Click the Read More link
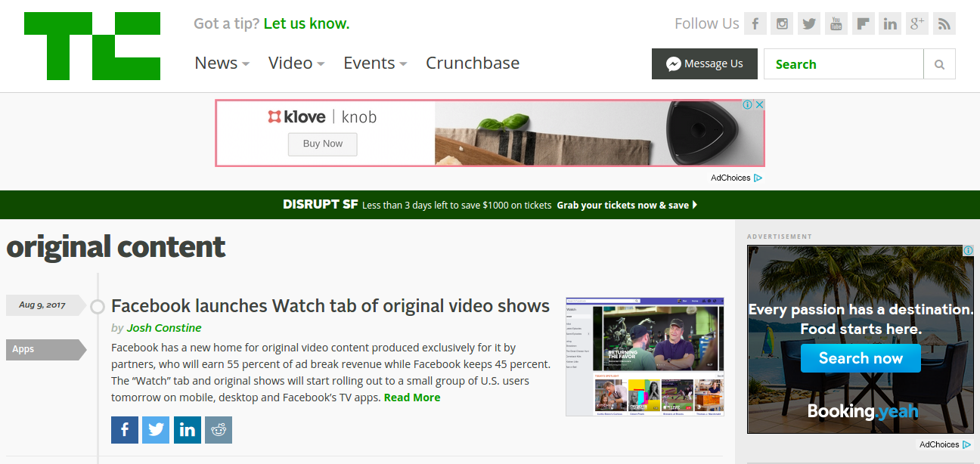 [412, 397]
